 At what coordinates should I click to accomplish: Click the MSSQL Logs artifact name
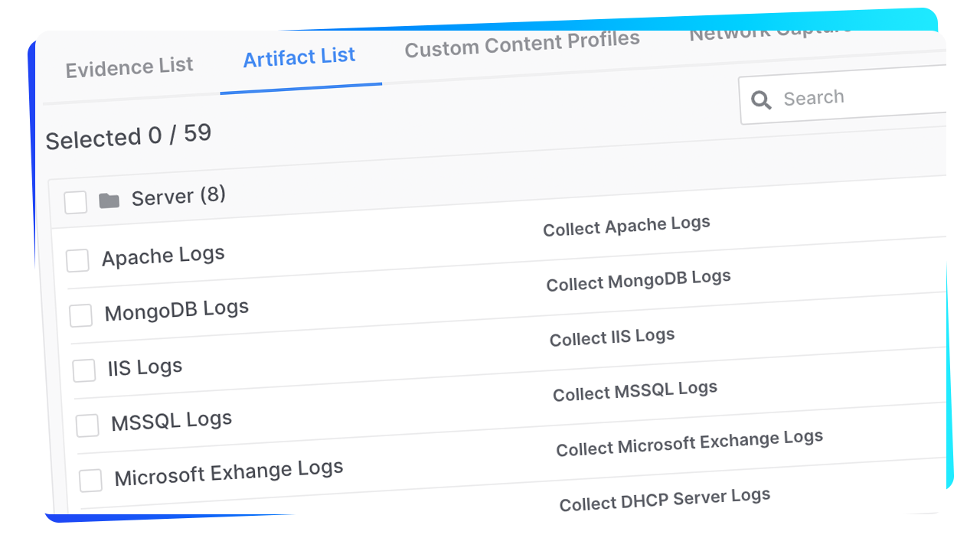(x=171, y=421)
